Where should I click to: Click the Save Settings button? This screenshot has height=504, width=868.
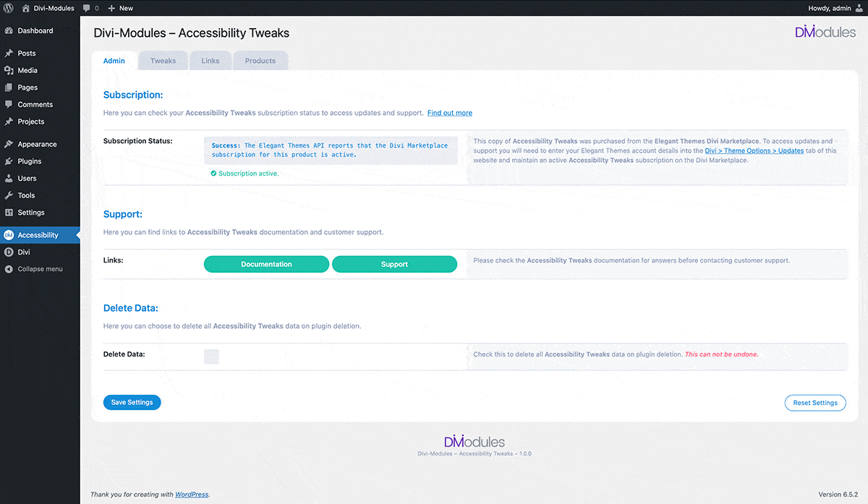coord(132,403)
